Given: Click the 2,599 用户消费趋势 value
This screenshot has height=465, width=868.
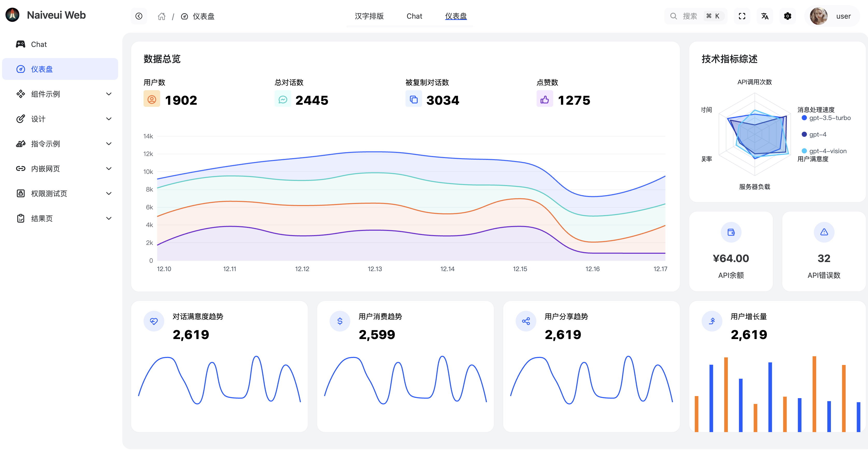Looking at the screenshot, I should pyautogui.click(x=377, y=335).
